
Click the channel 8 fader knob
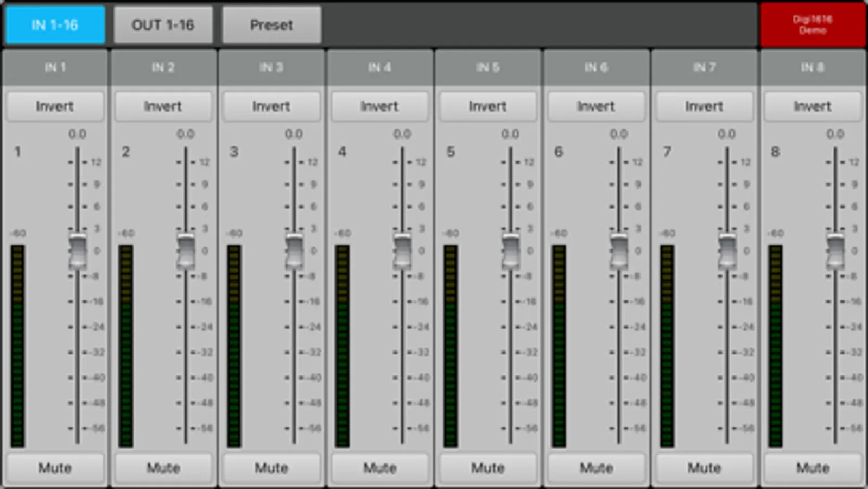[835, 252]
